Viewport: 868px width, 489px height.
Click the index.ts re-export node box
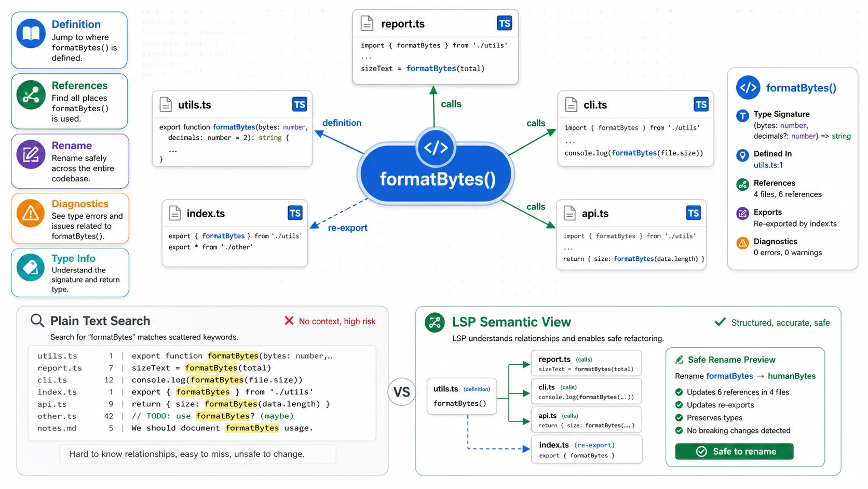click(587, 450)
